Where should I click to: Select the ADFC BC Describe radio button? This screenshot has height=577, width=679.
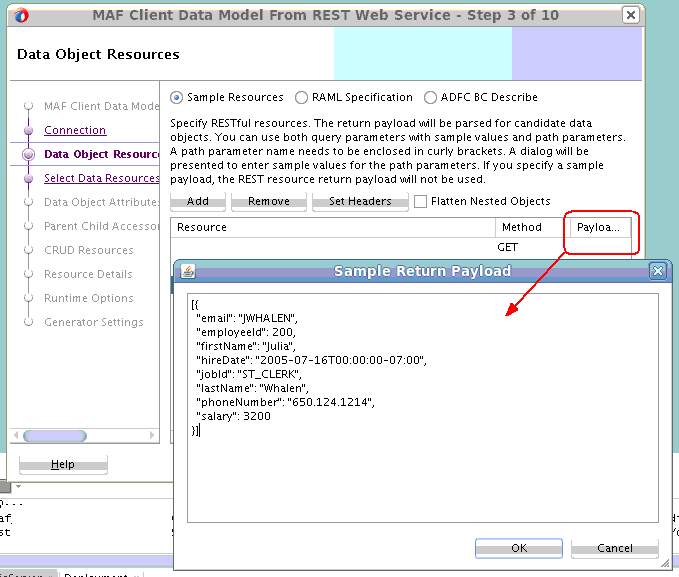point(430,97)
